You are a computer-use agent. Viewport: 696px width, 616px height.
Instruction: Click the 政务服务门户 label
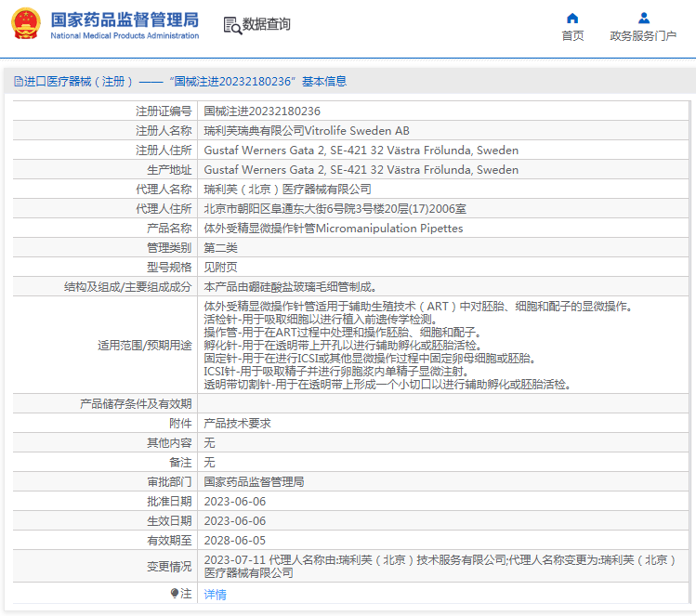pos(643,36)
